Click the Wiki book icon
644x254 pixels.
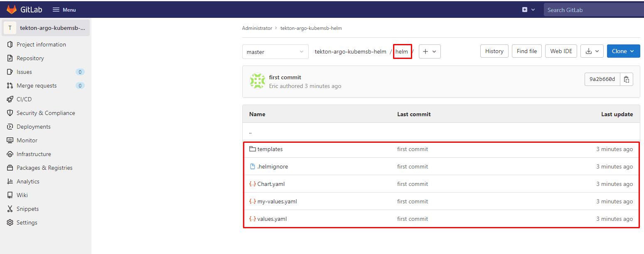tap(10, 195)
